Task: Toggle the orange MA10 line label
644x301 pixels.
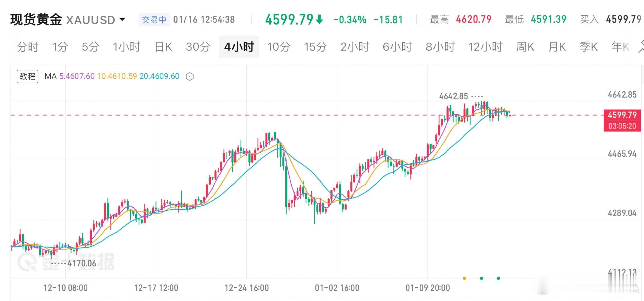Action: pyautogui.click(x=116, y=76)
